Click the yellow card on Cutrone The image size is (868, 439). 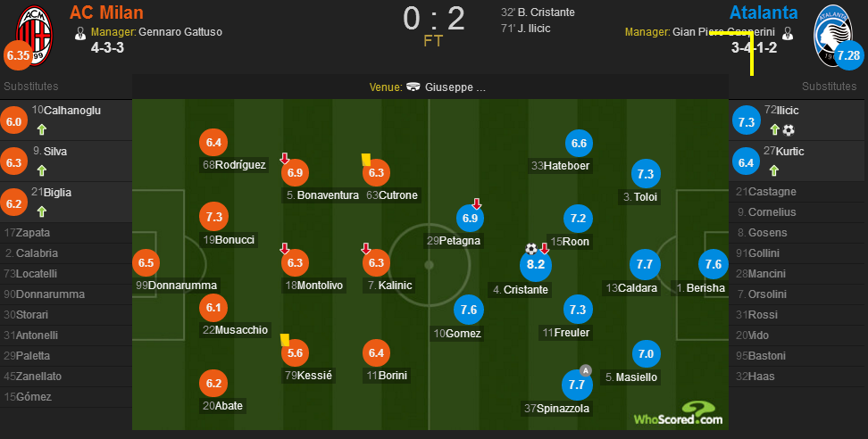(366, 159)
